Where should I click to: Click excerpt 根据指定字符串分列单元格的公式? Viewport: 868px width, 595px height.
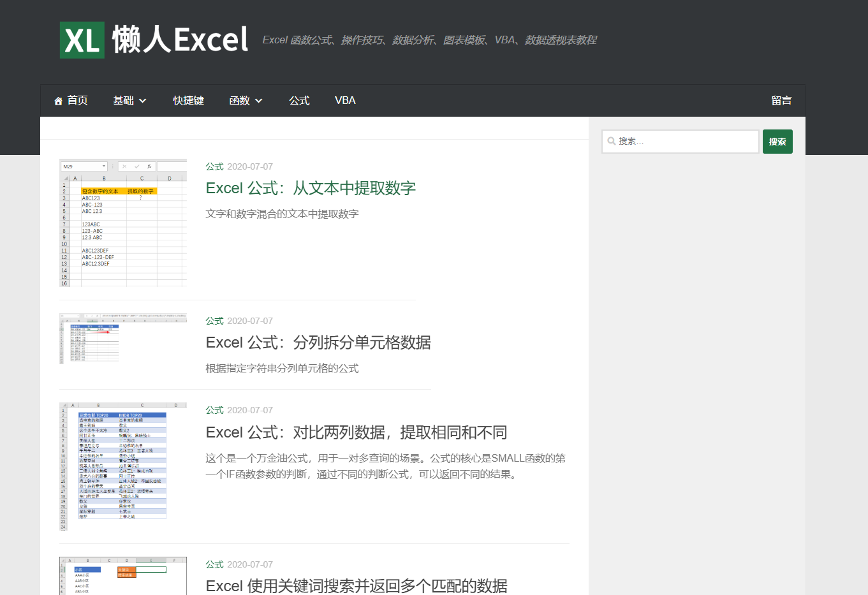click(x=282, y=368)
